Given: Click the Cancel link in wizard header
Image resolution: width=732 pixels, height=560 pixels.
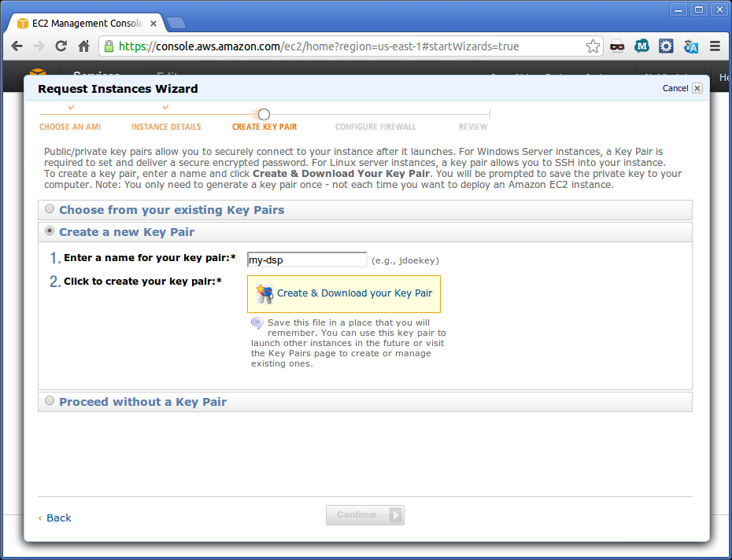Looking at the screenshot, I should pyautogui.click(x=675, y=88).
